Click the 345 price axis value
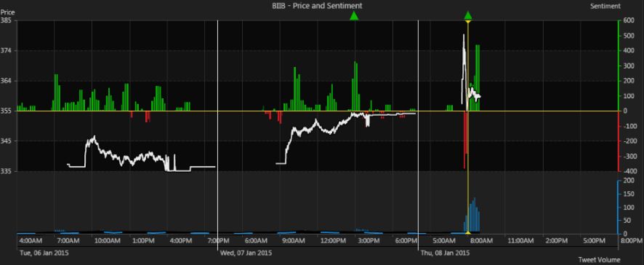This screenshot has height=265, width=644. click(6, 141)
